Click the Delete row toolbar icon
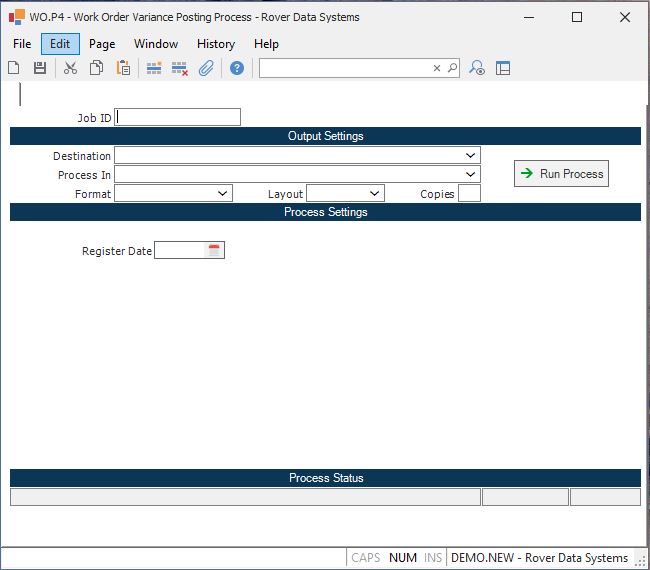This screenshot has height=570, width=650. (x=180, y=68)
